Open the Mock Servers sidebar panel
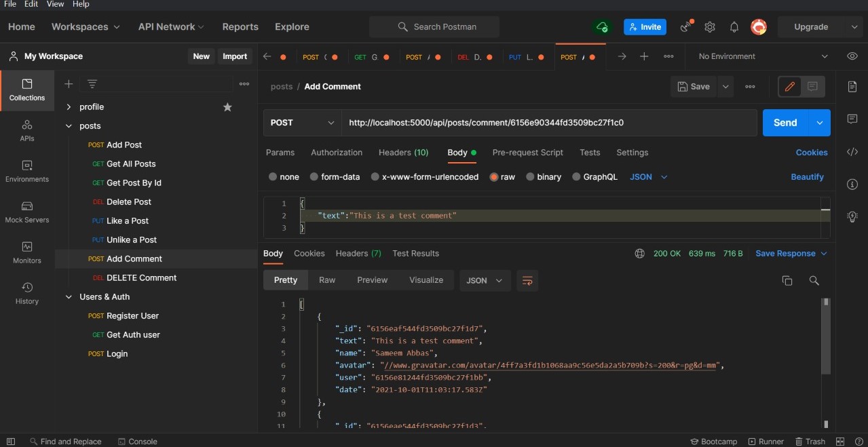The height and width of the screenshot is (447, 868). (27, 212)
